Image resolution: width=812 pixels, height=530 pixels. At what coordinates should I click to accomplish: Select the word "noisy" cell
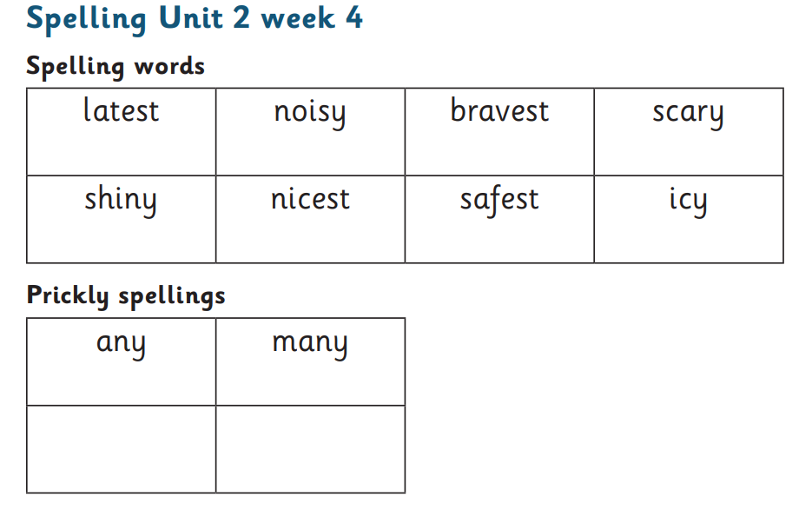[x=310, y=113]
